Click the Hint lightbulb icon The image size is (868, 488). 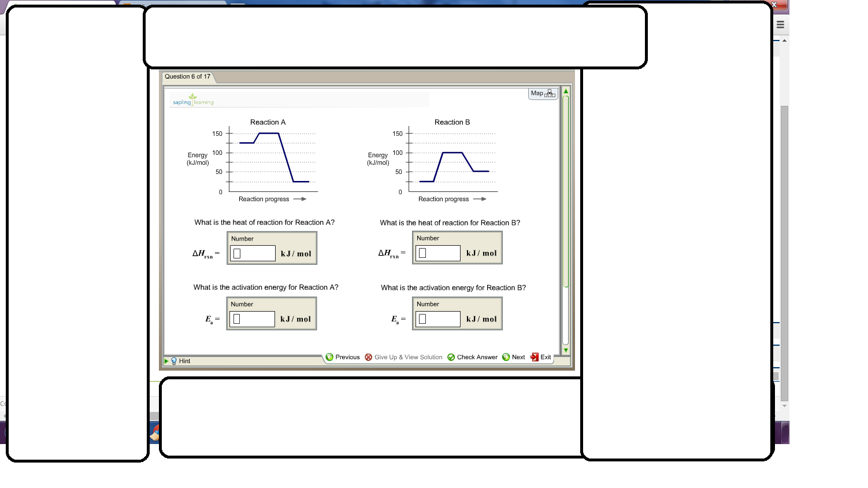point(174,361)
